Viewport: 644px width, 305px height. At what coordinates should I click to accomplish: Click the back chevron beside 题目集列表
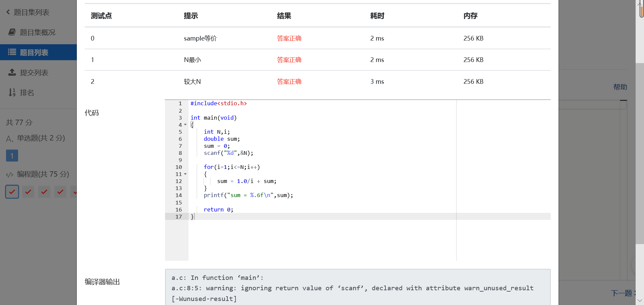(x=8, y=12)
